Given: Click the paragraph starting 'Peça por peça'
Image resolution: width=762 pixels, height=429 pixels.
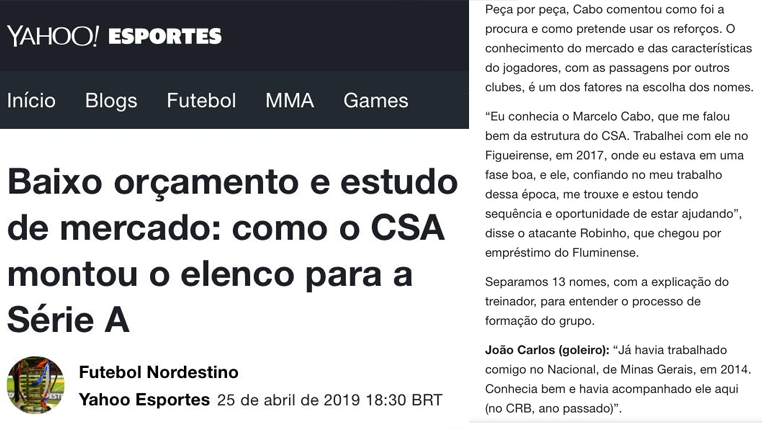Looking at the screenshot, I should tap(619, 48).
